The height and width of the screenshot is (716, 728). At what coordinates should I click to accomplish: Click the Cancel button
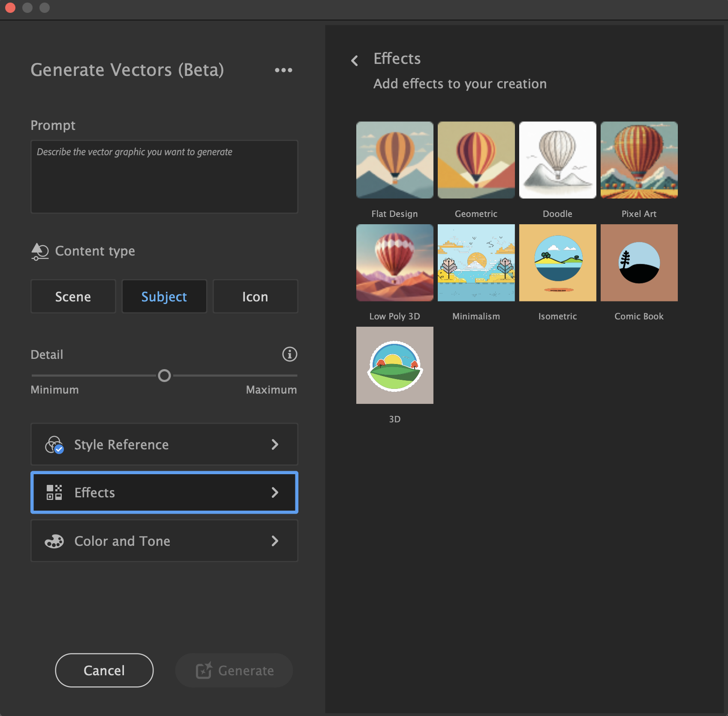tap(104, 670)
